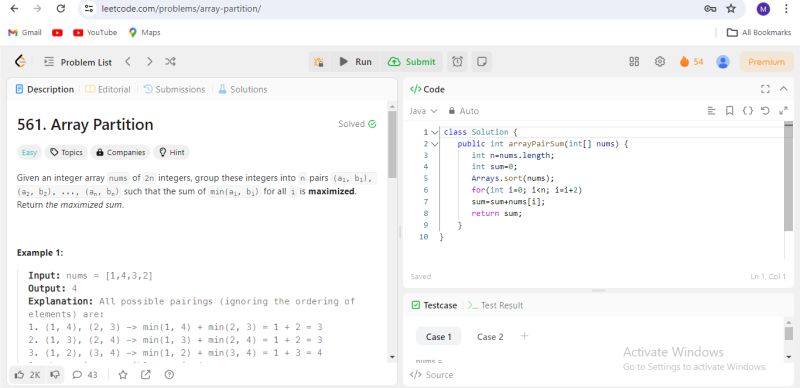This screenshot has width=800, height=388.
Task: Open the Java language dropdown
Action: coord(423,111)
